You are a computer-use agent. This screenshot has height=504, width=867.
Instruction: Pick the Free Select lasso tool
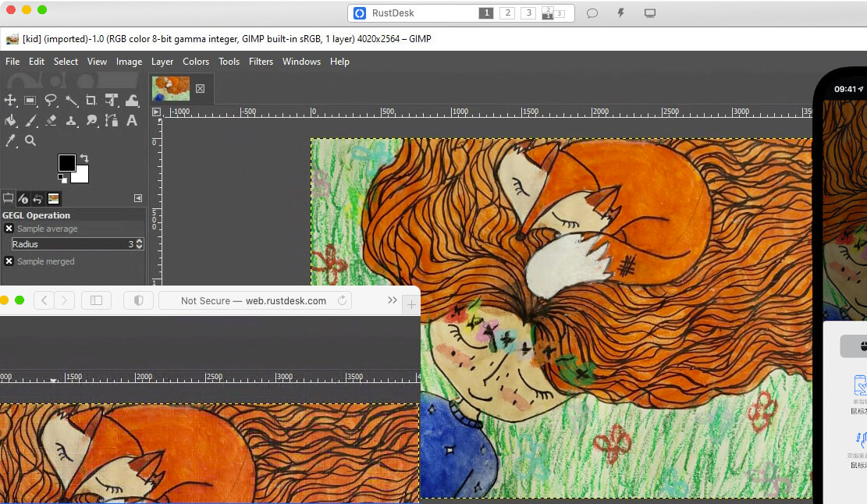pos(51,101)
